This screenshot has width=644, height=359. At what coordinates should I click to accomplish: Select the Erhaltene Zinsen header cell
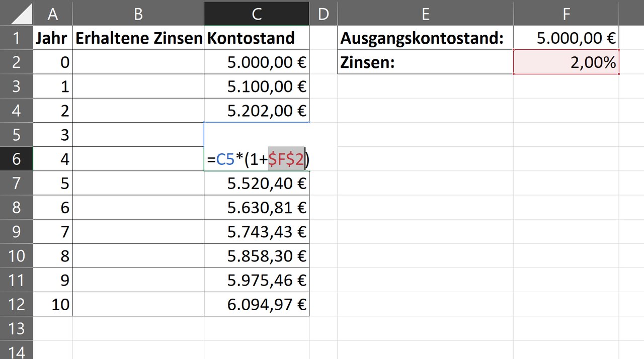point(138,38)
